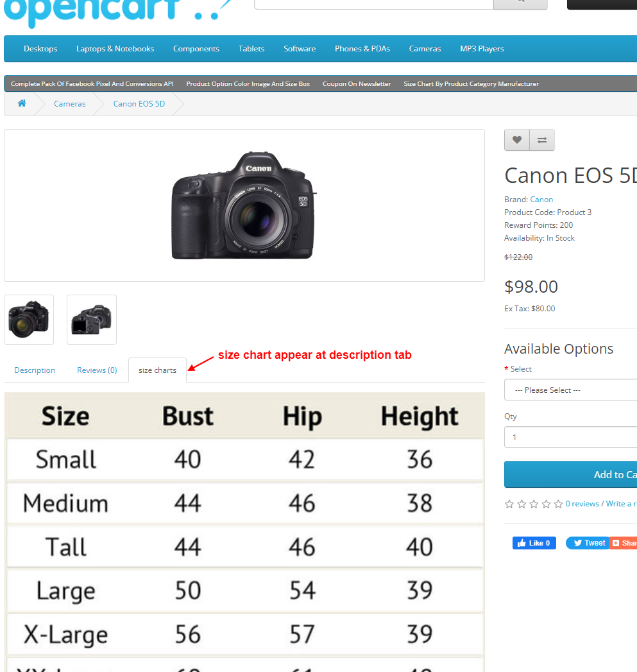Image resolution: width=637 pixels, height=672 pixels.
Task: Rate product by clicking first star
Action: pos(508,504)
